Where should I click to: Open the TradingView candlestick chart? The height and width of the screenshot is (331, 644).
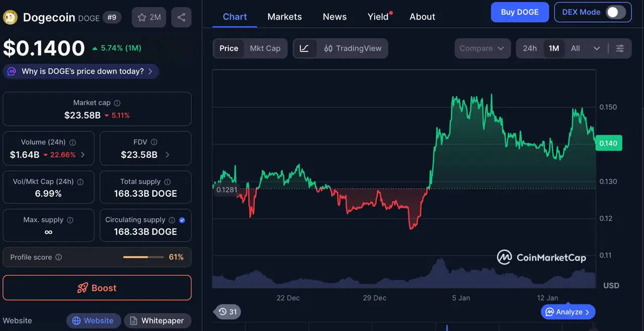tap(353, 49)
